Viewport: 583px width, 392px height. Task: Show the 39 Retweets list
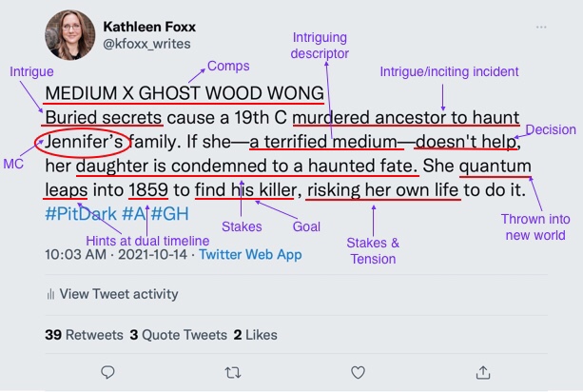click(x=84, y=334)
